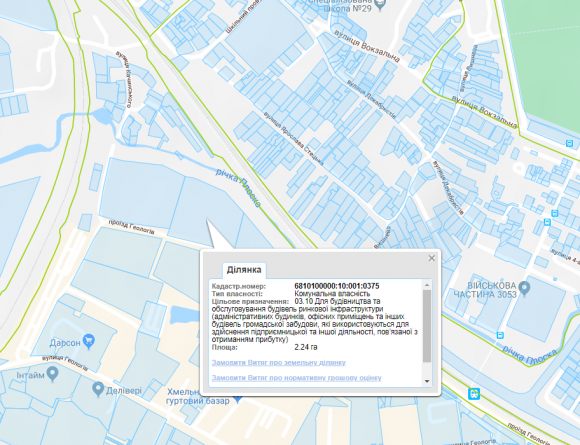Click the popup scrollbar thumb

[427, 326]
